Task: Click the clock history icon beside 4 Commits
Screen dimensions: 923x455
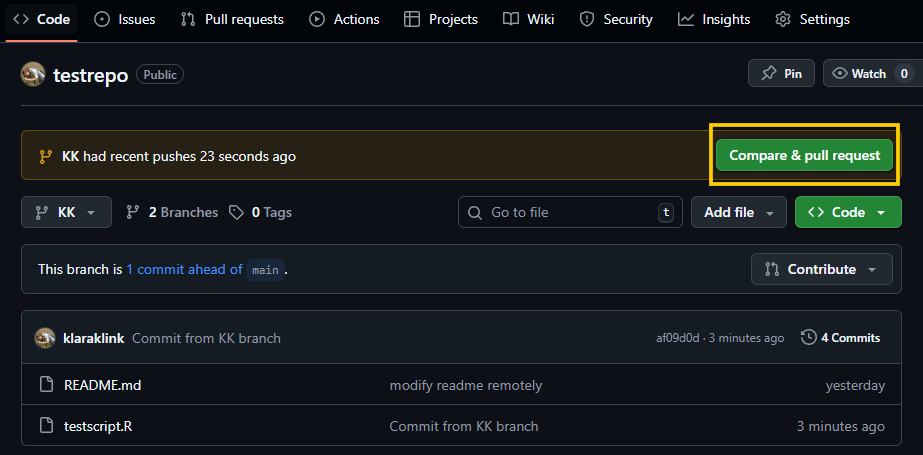Action: coord(809,338)
